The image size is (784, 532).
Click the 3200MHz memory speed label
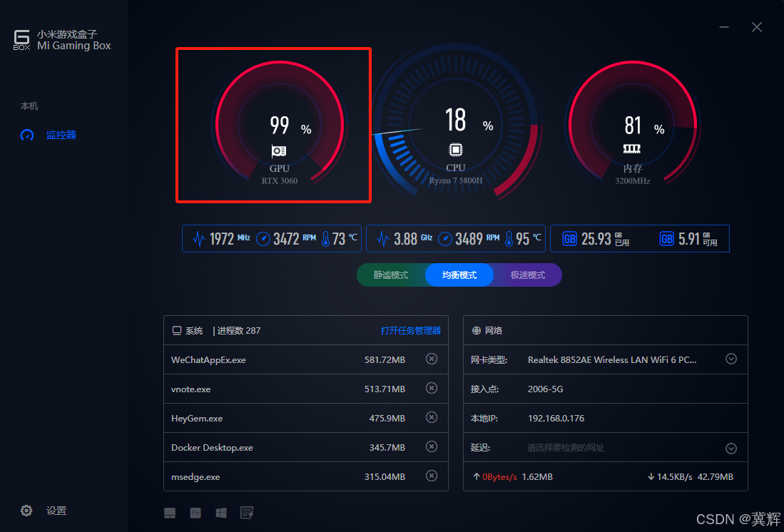pos(633,181)
